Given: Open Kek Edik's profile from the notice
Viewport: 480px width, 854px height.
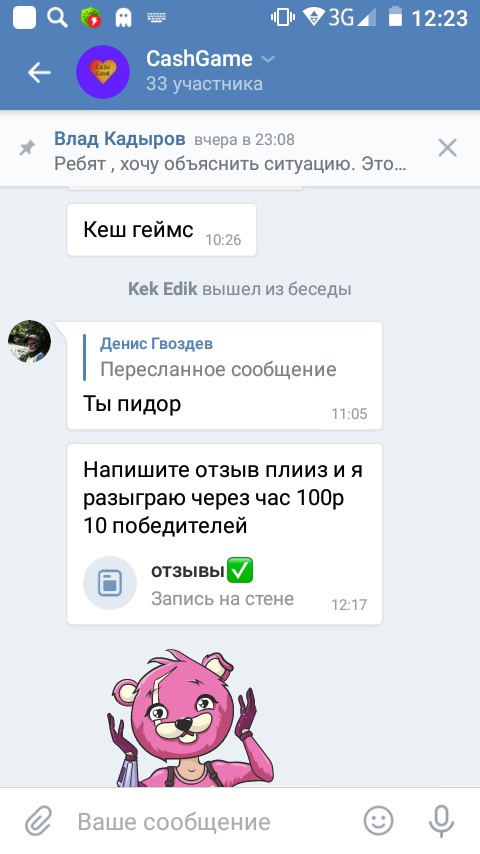Looking at the screenshot, I should (162, 289).
